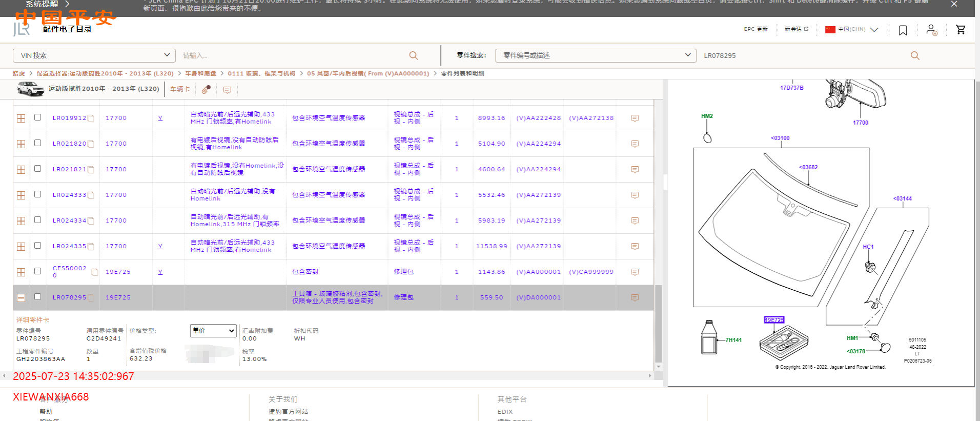Open body and chassis breadcrumb
The height and width of the screenshot is (421, 980).
coord(201,73)
